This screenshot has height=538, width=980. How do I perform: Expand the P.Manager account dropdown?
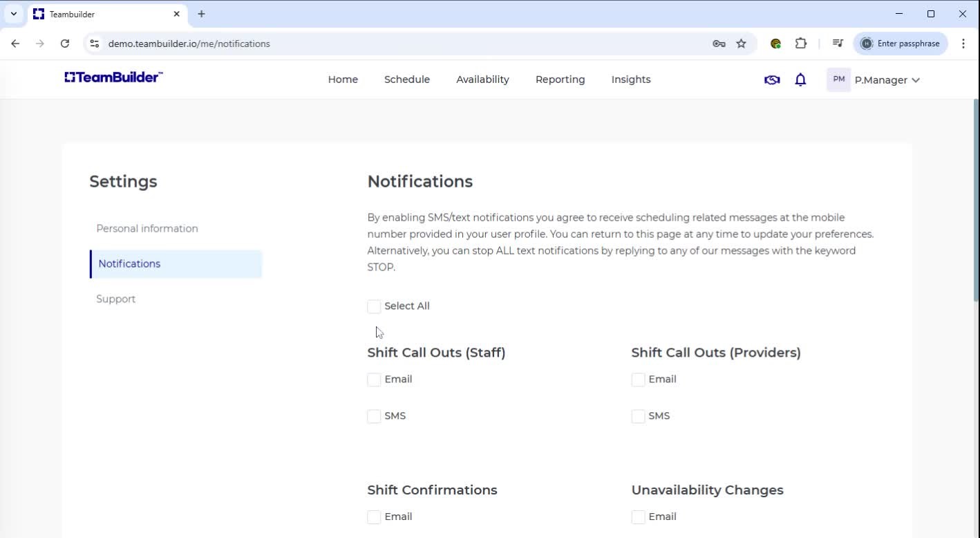pyautogui.click(x=887, y=80)
